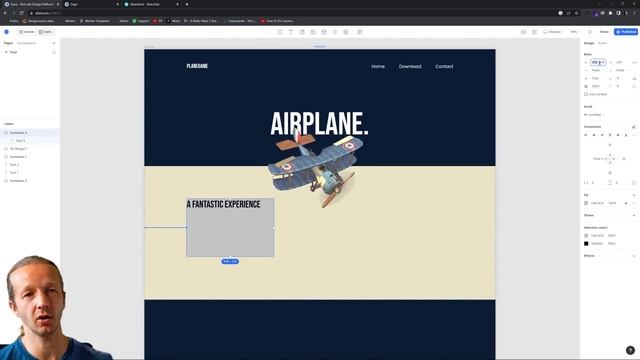Image resolution: width=640 pixels, height=360 pixels.
Task: Click the preview eye icon near Desktop
Action: 524,32
